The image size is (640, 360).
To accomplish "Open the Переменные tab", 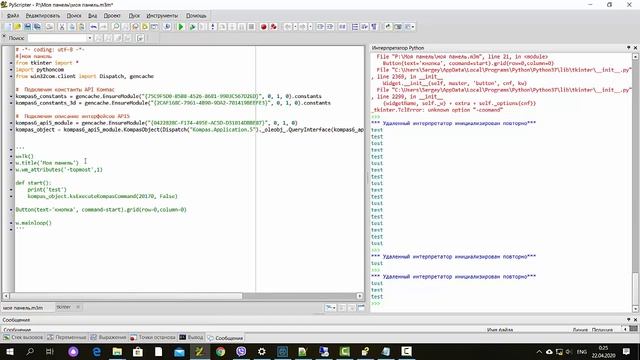I will (67, 338).
